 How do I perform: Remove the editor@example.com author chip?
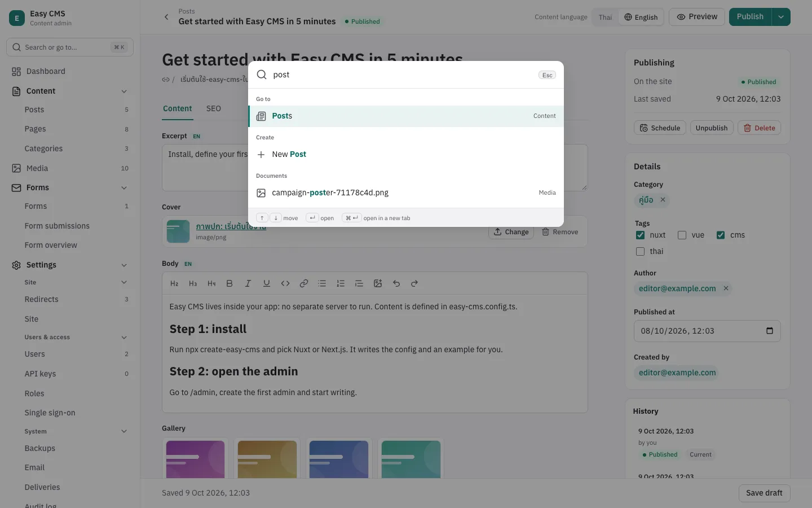pos(726,288)
